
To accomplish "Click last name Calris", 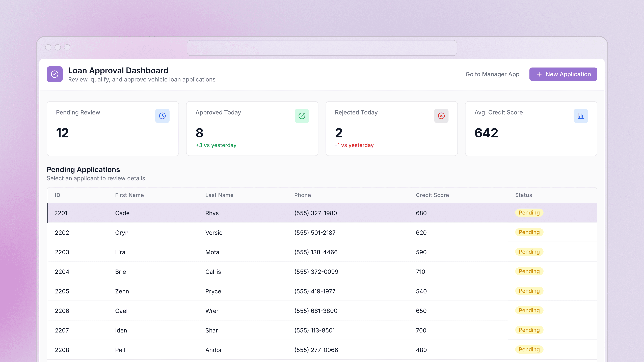I will [x=213, y=271].
